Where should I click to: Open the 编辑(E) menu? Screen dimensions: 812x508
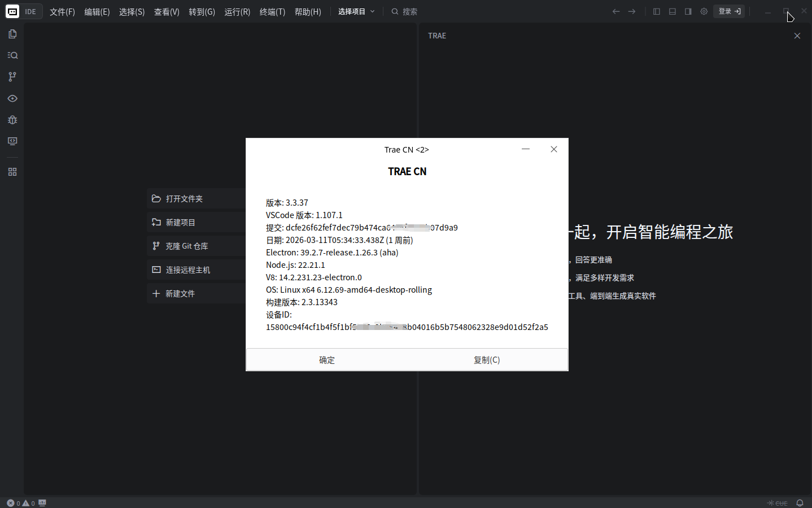point(97,12)
